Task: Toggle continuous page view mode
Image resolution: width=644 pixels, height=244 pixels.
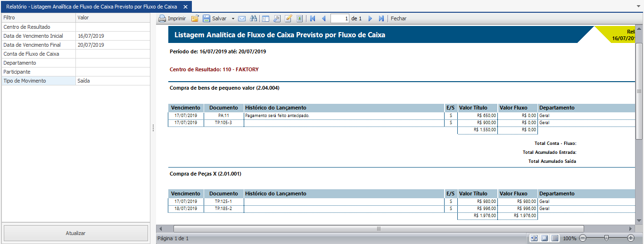Action: [555, 238]
